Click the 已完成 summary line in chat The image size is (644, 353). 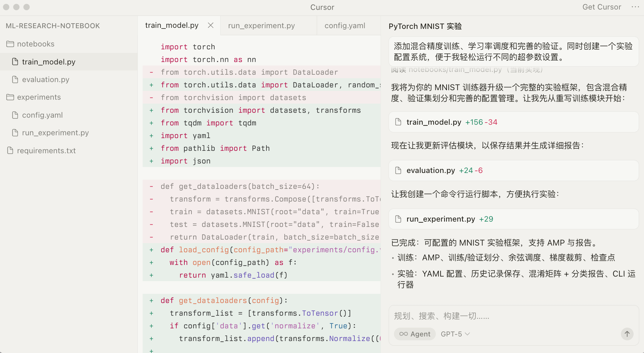(x=495, y=243)
